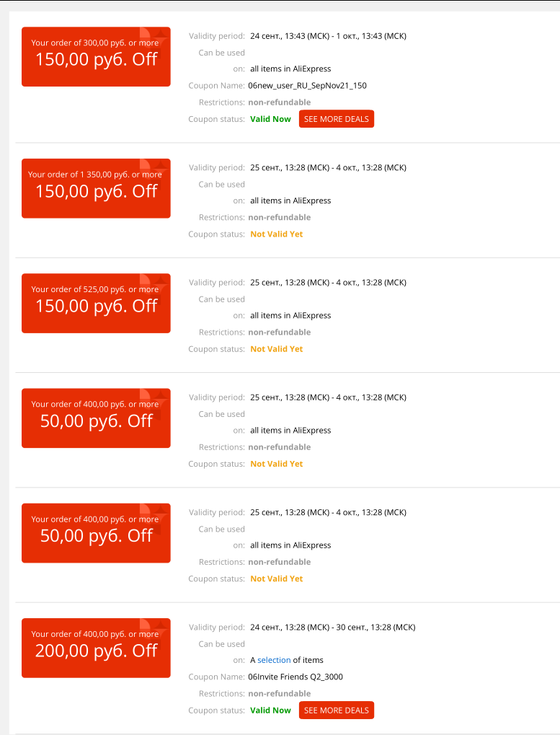Screen dimensions: 560x735
Task: Click SEE MORE DEALS for Invite Friends coupon
Action: pyautogui.click(x=336, y=710)
